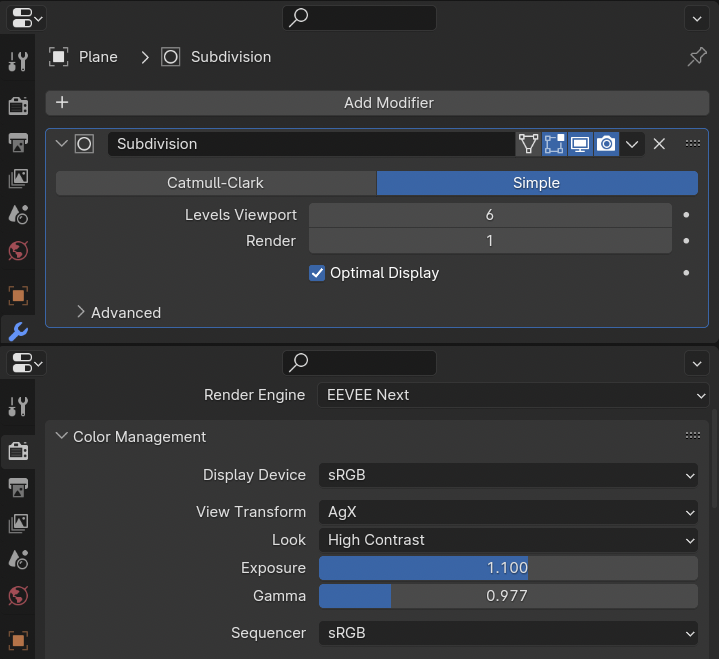The image size is (719, 659).
Task: Animate Optimal Display property dot
Action: click(686, 273)
